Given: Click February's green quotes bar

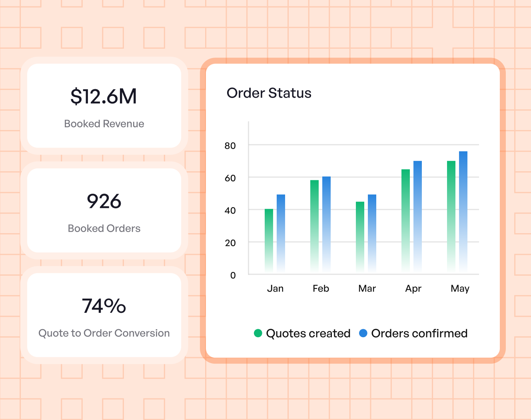Looking at the screenshot, I should point(314,226).
